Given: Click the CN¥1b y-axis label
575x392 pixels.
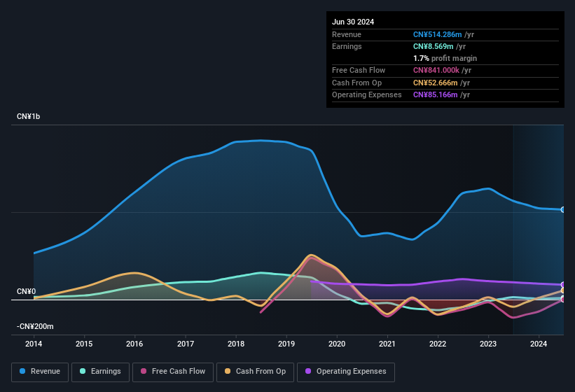Looking at the screenshot, I should (x=28, y=116).
